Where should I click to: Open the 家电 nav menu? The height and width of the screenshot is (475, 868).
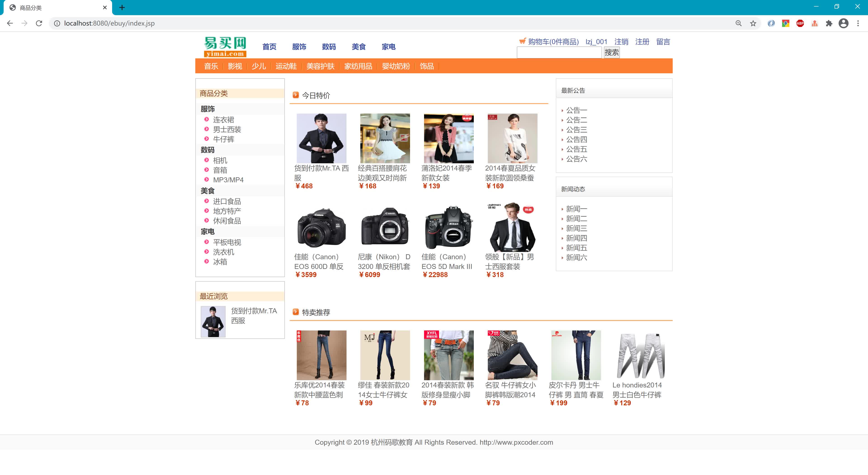[389, 47]
